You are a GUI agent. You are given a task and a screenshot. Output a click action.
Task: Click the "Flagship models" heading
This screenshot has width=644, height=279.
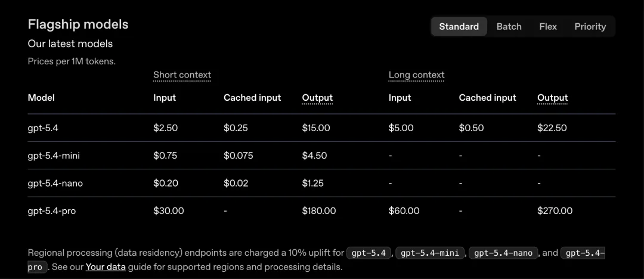click(x=78, y=24)
